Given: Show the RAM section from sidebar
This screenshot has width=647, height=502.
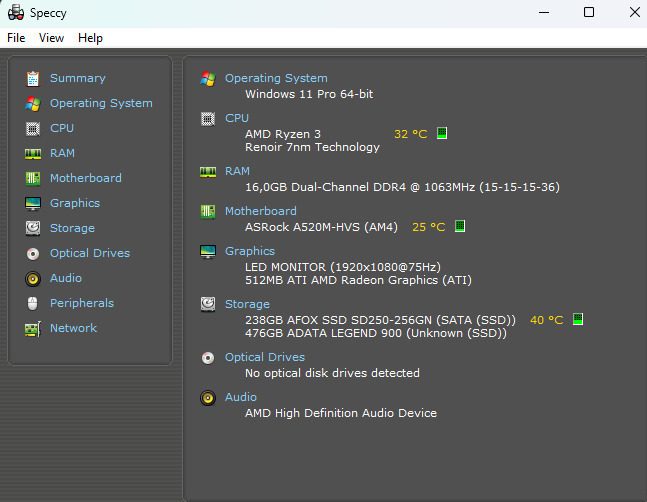Looking at the screenshot, I should pyautogui.click(x=62, y=153).
